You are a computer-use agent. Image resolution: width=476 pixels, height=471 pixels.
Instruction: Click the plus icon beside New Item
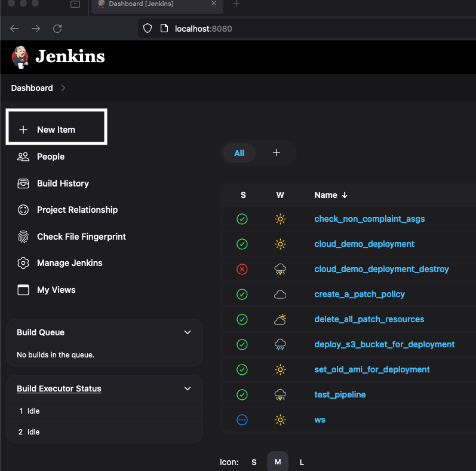[x=23, y=130]
